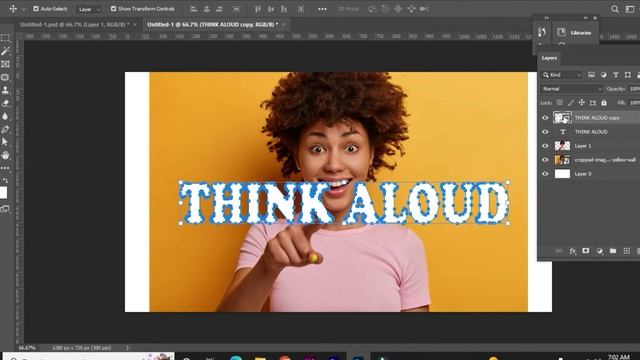
Task: Toggle Show Transform Controls checkbox
Action: pos(113,9)
